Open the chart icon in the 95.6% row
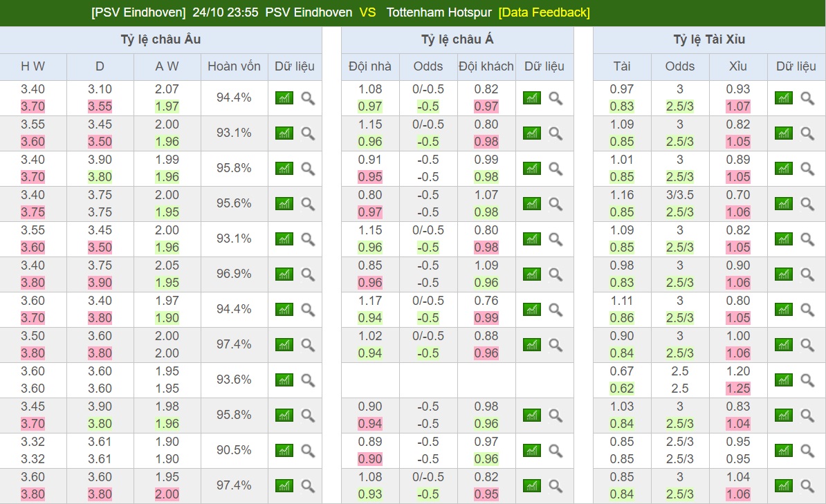Image resolution: width=826 pixels, height=504 pixels. [x=284, y=204]
